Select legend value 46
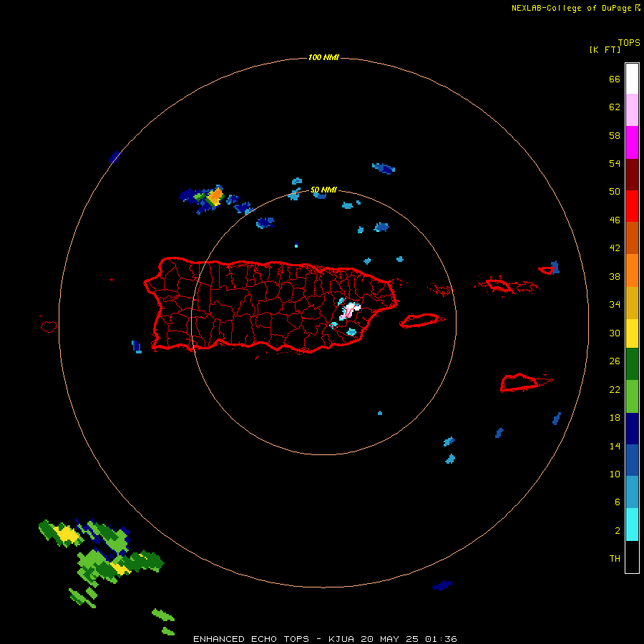This screenshot has height=644, width=644. tap(615, 220)
